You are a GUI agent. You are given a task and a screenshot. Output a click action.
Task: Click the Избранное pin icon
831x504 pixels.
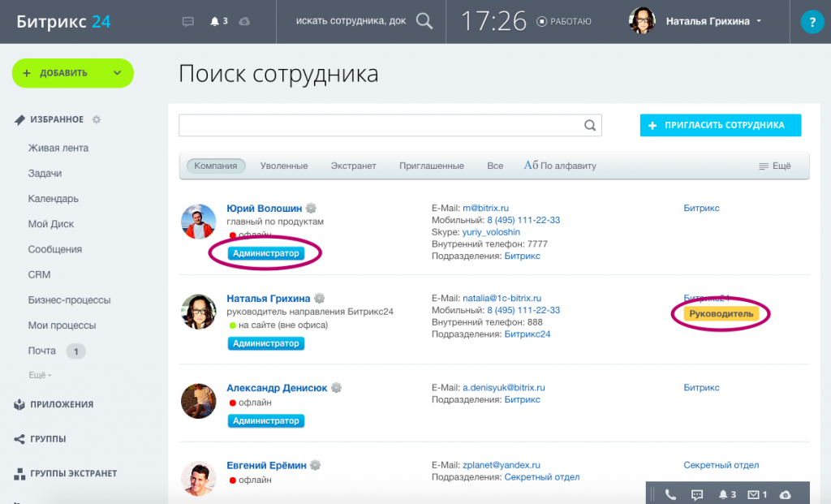(x=19, y=120)
